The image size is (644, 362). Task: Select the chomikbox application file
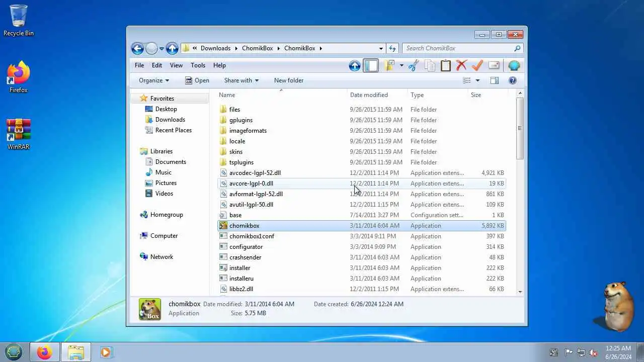[x=361, y=226]
